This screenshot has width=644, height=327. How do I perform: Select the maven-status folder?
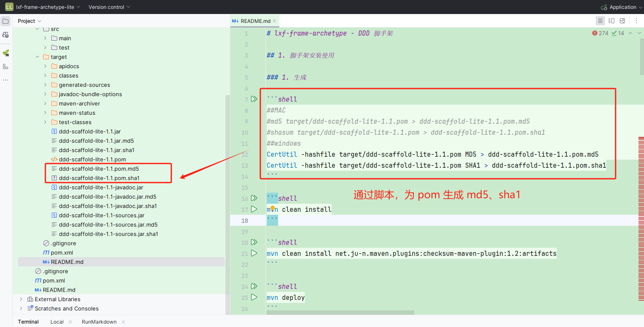(x=73, y=113)
